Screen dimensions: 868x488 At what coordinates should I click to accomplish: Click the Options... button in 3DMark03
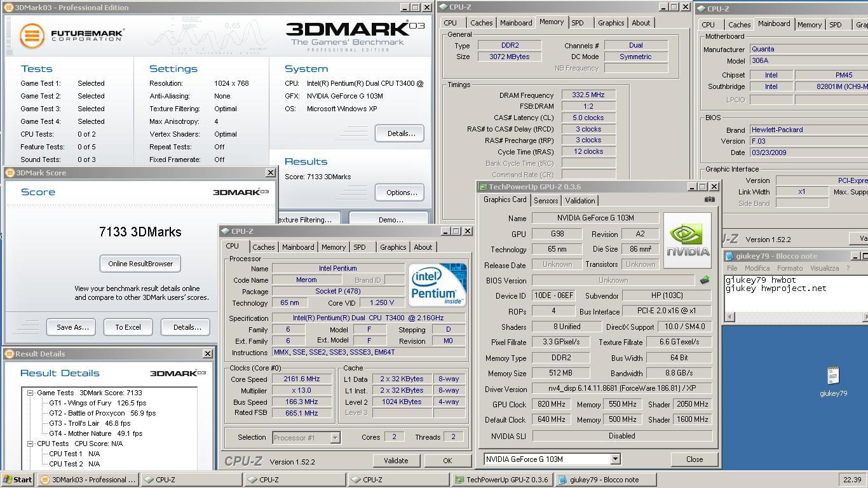coord(400,193)
